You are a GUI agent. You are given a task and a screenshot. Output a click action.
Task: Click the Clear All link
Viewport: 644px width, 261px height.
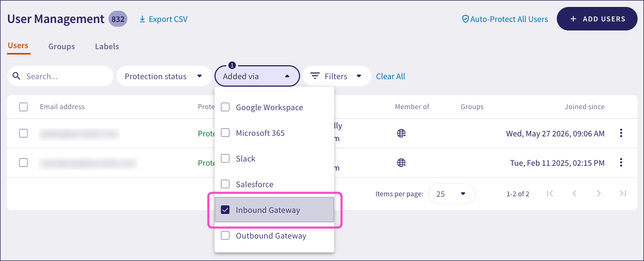390,76
